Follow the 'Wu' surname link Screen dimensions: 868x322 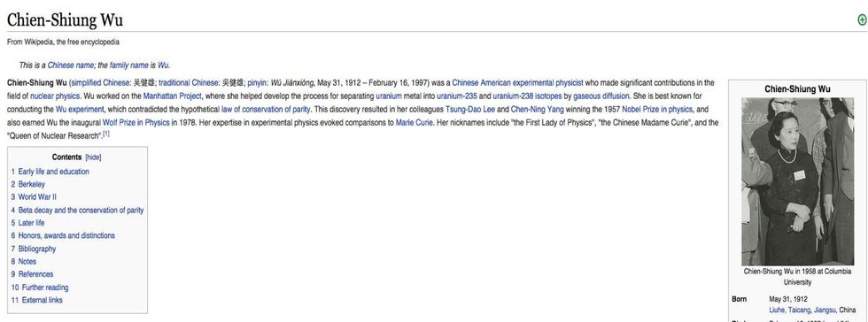163,65
